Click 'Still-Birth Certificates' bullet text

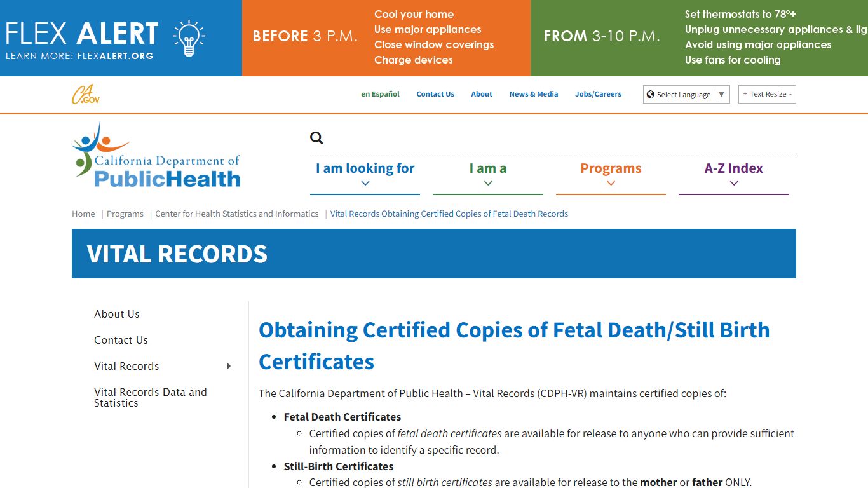(339, 466)
